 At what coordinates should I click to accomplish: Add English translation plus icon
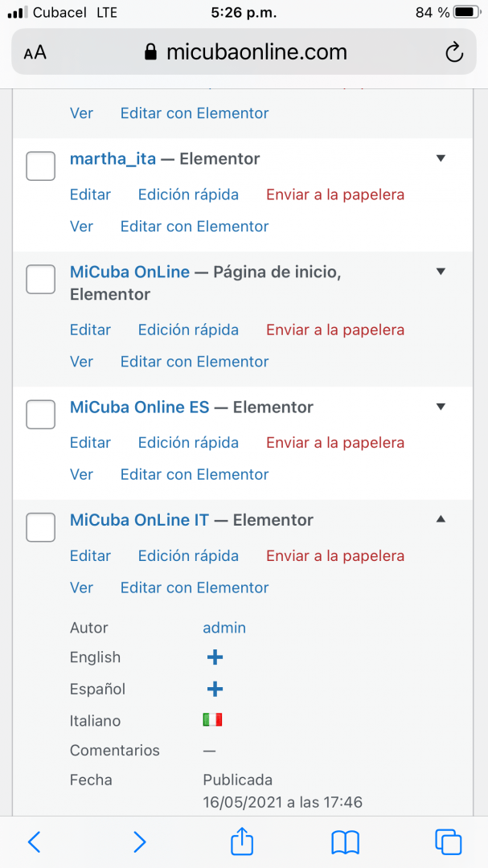pyautogui.click(x=215, y=657)
